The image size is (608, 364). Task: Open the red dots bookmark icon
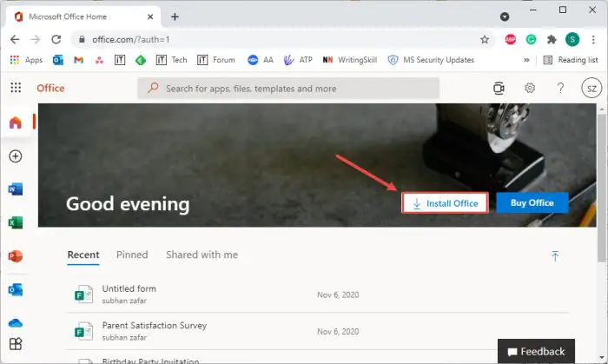click(x=100, y=60)
